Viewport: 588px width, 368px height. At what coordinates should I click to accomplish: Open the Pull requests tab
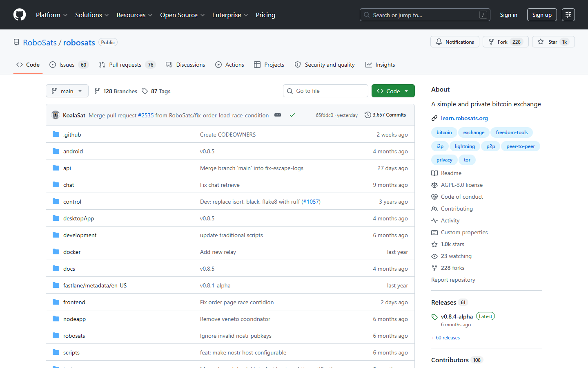coord(127,65)
